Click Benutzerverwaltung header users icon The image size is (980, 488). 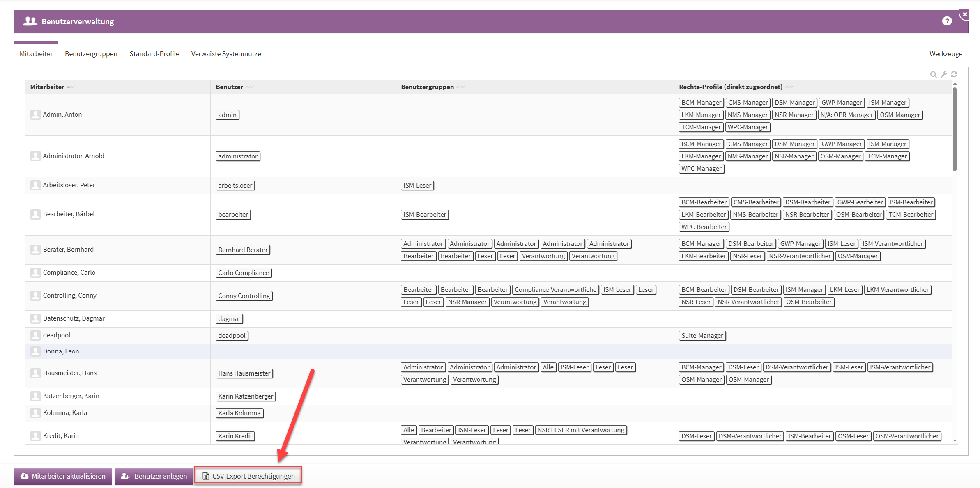coord(30,21)
